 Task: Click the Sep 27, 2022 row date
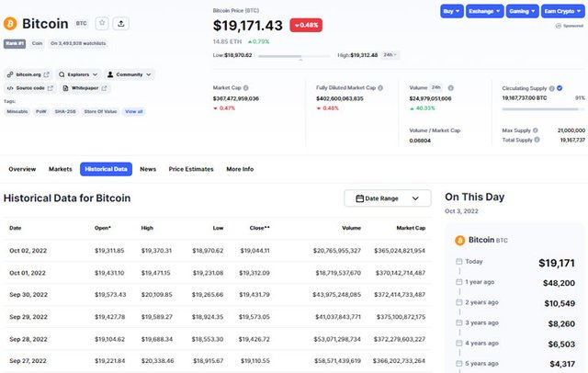28,361
